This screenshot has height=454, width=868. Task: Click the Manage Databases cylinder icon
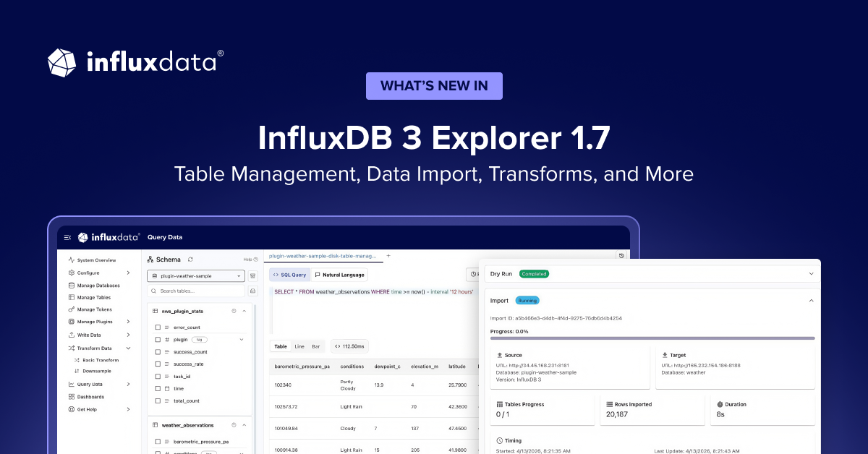71,286
